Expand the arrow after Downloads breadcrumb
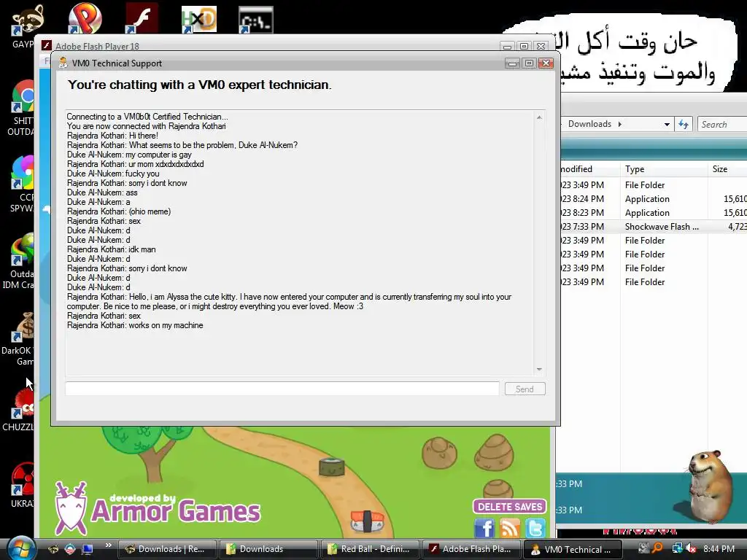The width and height of the screenshot is (747, 560). 620,124
